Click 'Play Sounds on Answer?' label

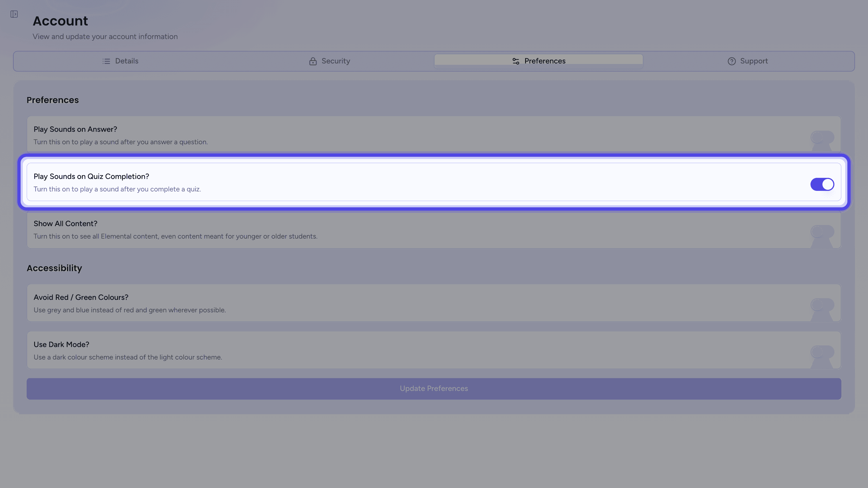pos(75,129)
